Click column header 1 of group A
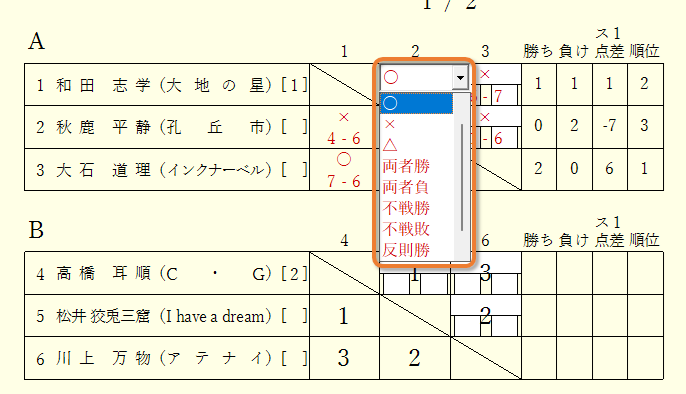The width and height of the screenshot is (686, 394). (x=344, y=52)
